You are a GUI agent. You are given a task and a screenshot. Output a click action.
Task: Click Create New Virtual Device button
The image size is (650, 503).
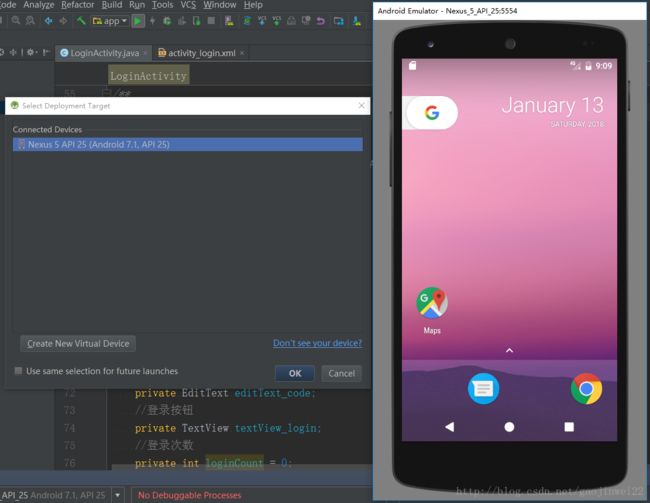[78, 343]
